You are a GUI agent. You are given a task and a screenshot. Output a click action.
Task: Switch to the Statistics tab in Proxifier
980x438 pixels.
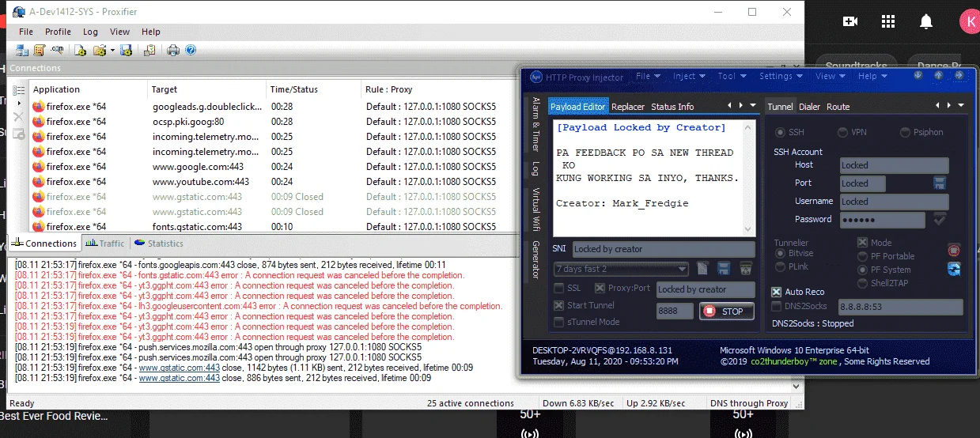(159, 244)
